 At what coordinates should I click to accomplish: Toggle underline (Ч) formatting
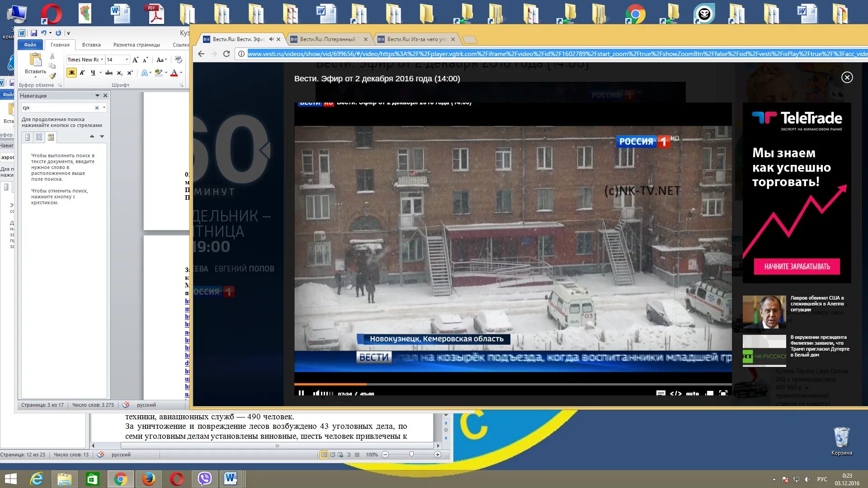coord(93,73)
